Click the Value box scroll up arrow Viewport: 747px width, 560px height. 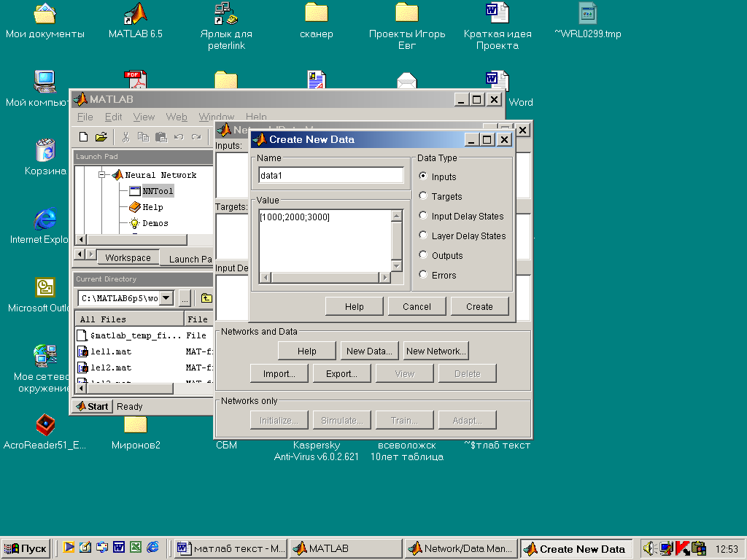396,216
